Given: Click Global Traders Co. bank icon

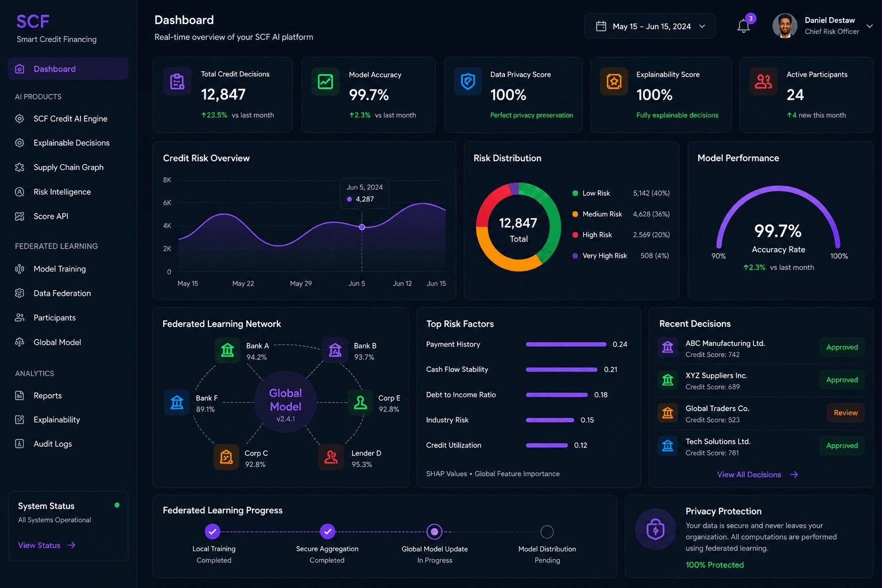Looking at the screenshot, I should point(668,413).
